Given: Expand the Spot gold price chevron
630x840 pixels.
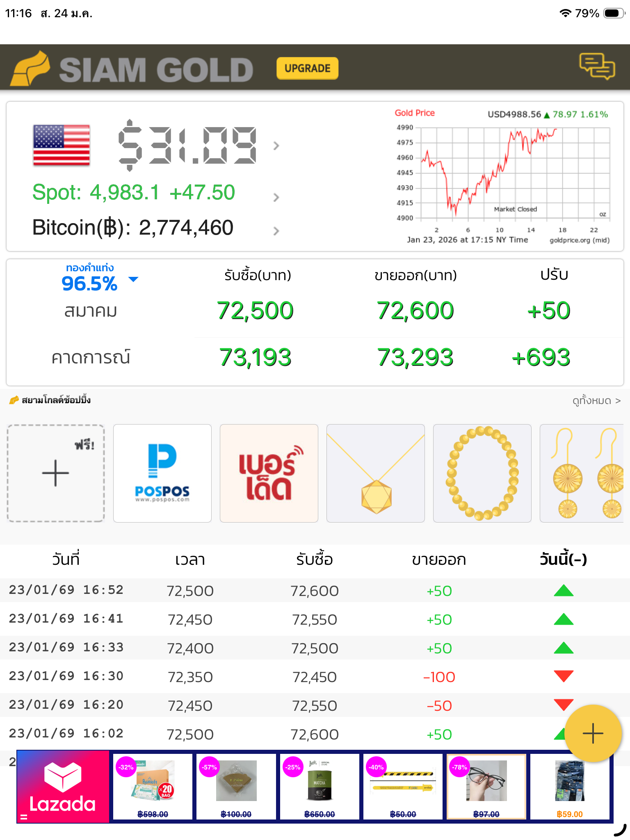Looking at the screenshot, I should click(x=276, y=197).
